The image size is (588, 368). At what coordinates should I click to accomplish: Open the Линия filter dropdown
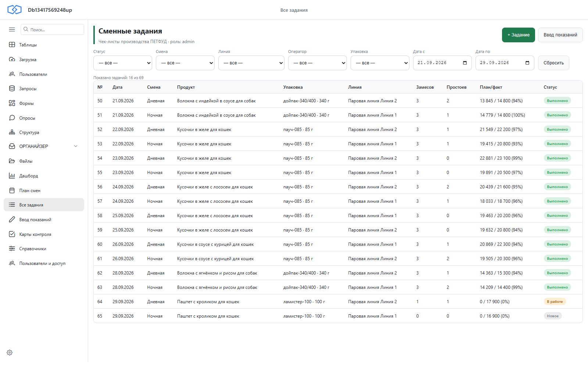(251, 63)
